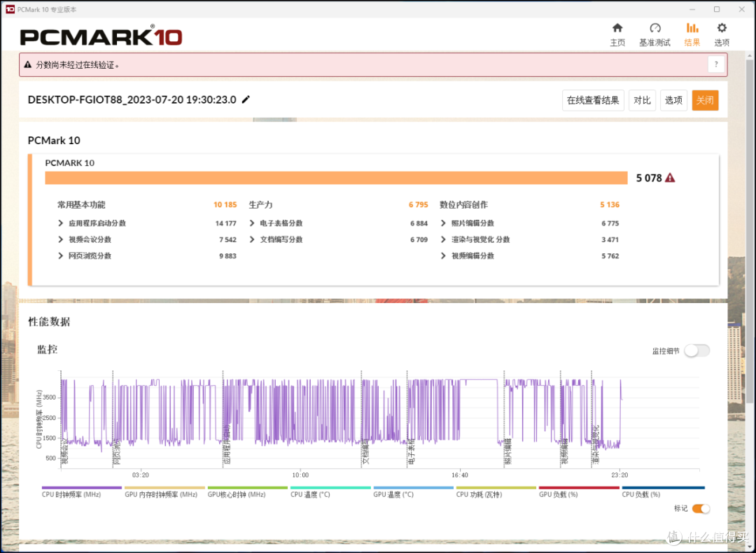The width and height of the screenshot is (756, 553).
Task: Toggle GPU 负载 (%) legend series
Action: click(579, 492)
